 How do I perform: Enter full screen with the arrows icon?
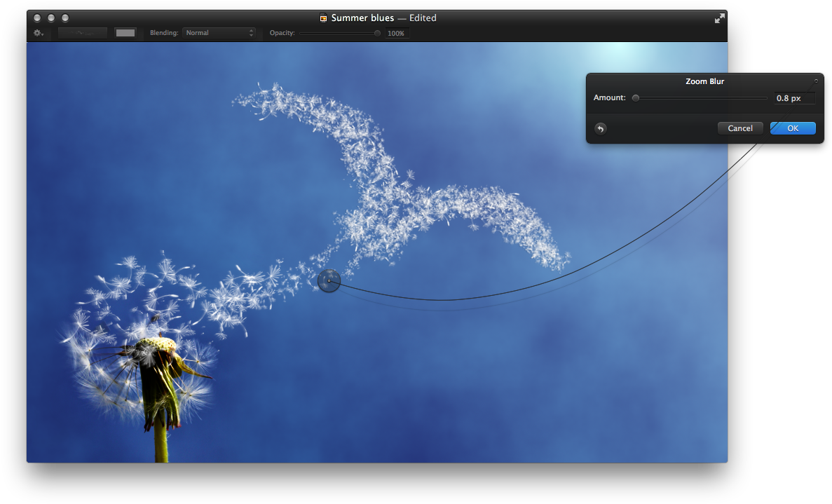(719, 18)
